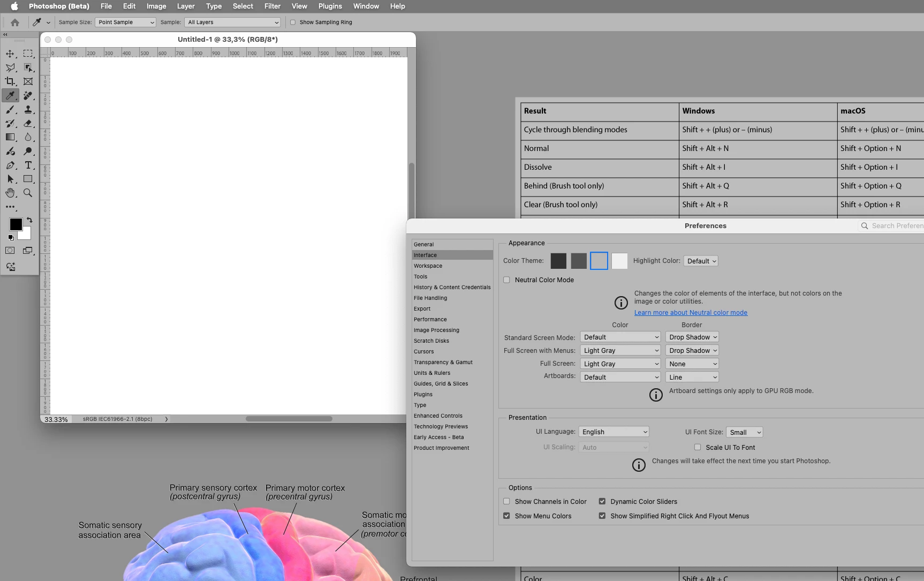
Task: Open the Layer menu
Action: coord(186,6)
